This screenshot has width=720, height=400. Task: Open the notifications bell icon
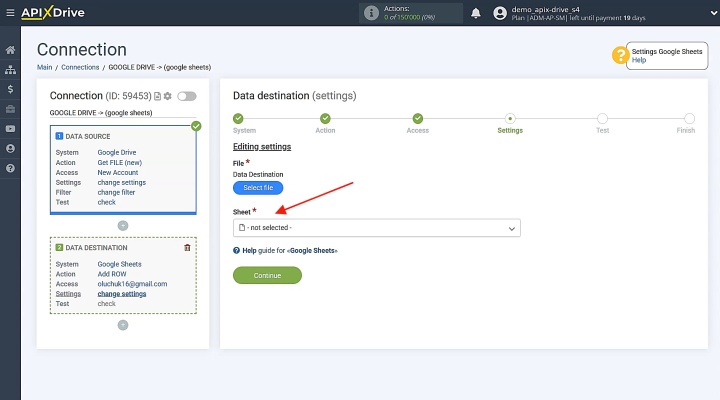[476, 13]
